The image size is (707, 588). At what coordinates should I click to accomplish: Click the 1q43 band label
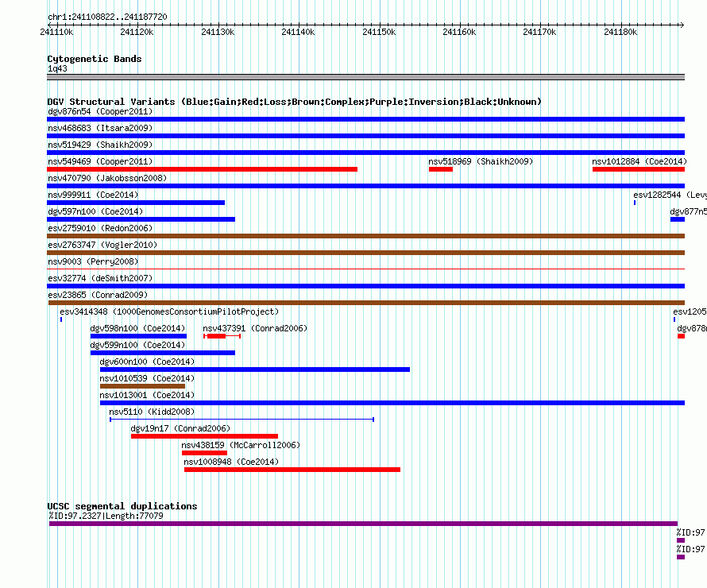[x=57, y=68]
